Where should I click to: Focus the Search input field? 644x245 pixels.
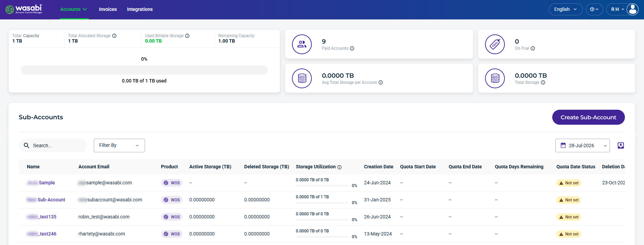53,146
